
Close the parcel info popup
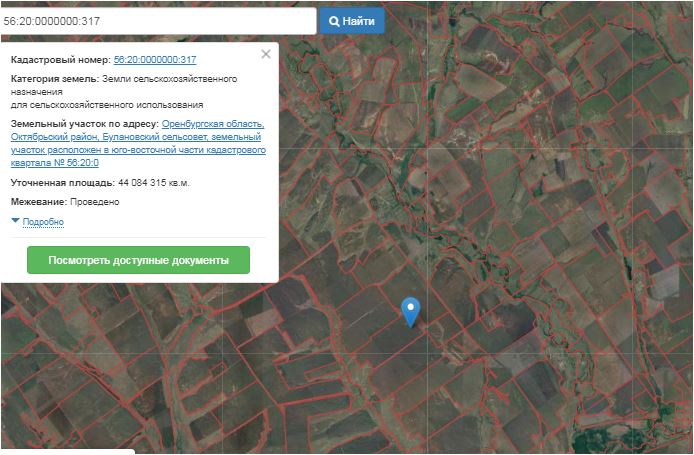click(265, 55)
